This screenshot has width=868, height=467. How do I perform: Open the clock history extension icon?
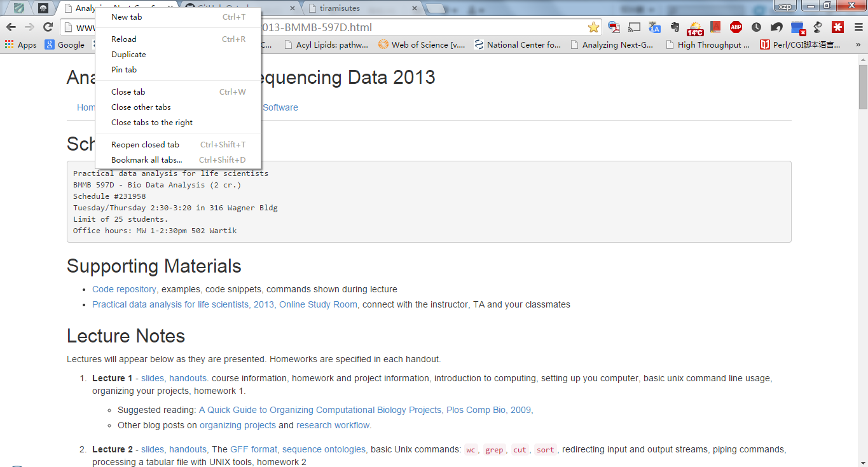[756, 27]
